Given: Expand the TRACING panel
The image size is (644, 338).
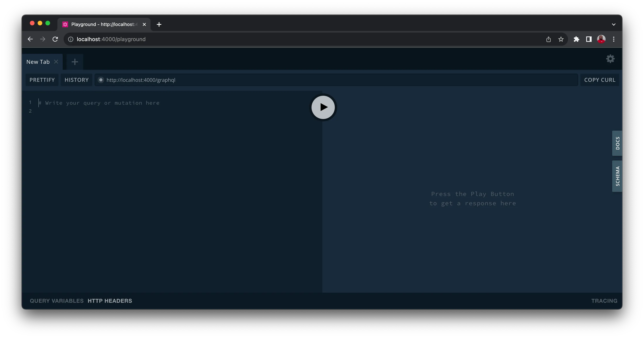Looking at the screenshot, I should point(604,301).
